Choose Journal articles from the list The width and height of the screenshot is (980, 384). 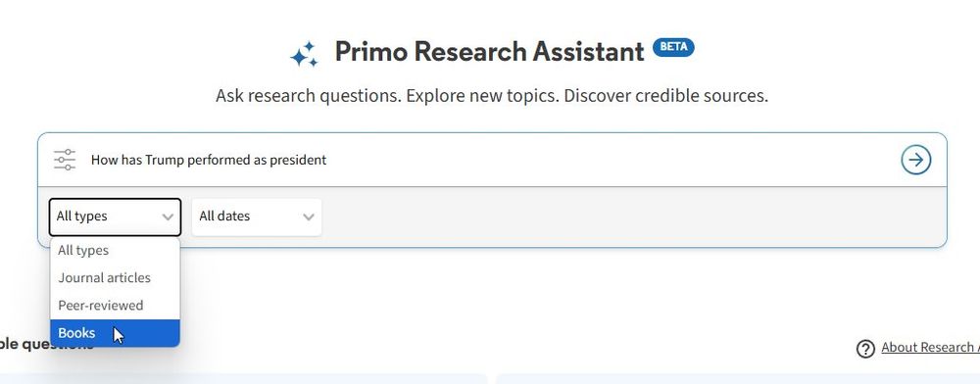tap(115, 278)
